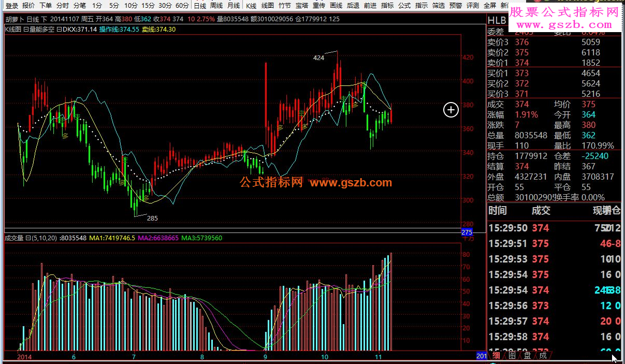
Task: Select the 1分 one-minute period
Action: coord(97,6)
